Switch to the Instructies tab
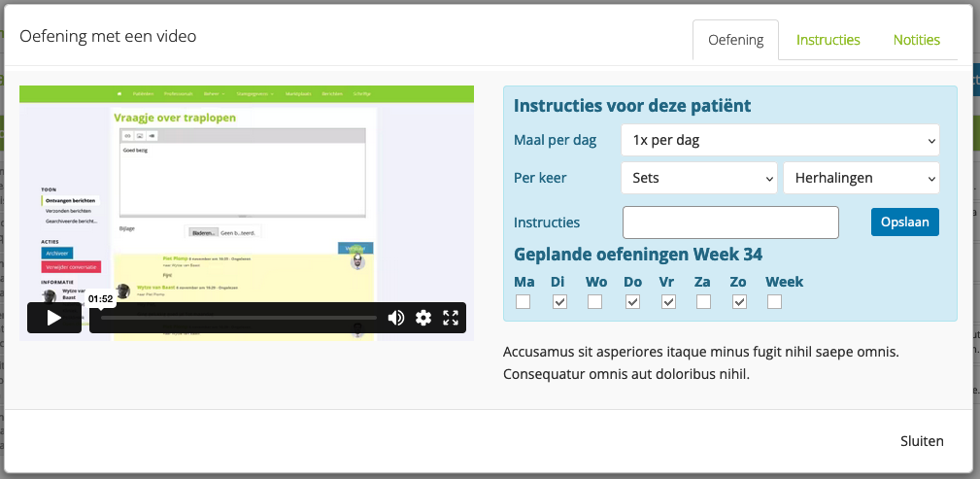The width and height of the screenshot is (980, 479). (828, 41)
